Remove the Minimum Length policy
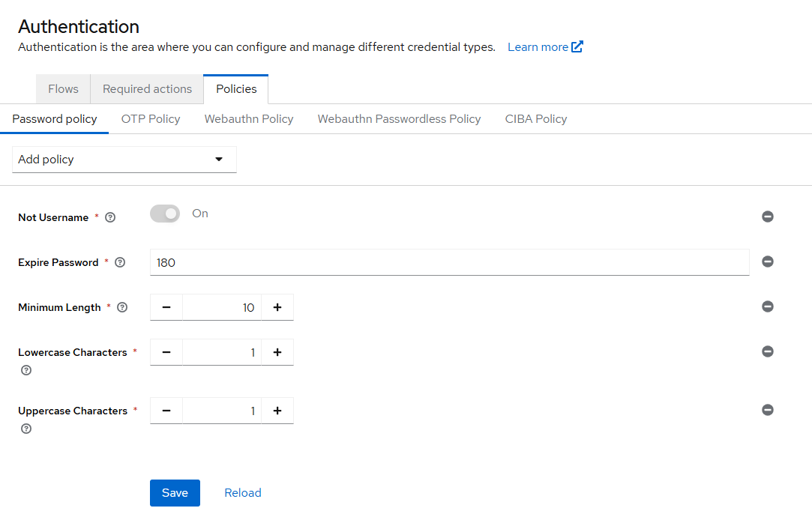The width and height of the screenshot is (812, 526). [x=767, y=306]
